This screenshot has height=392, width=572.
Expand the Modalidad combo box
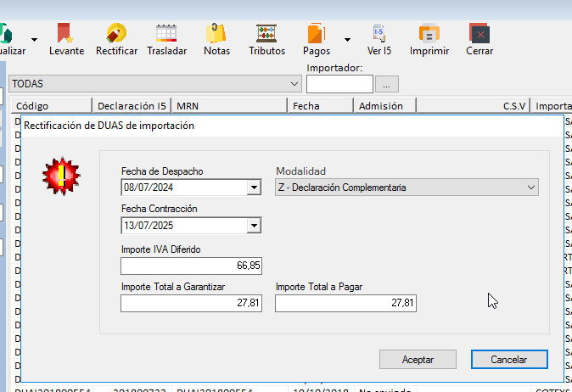530,188
